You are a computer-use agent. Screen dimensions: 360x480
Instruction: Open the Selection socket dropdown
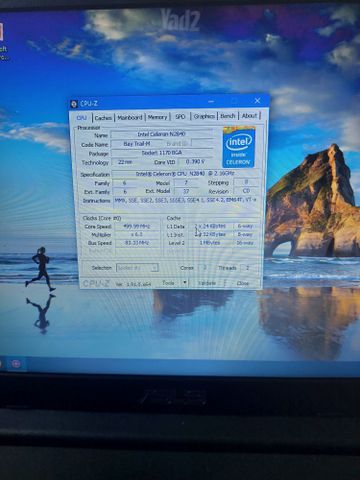(137, 268)
